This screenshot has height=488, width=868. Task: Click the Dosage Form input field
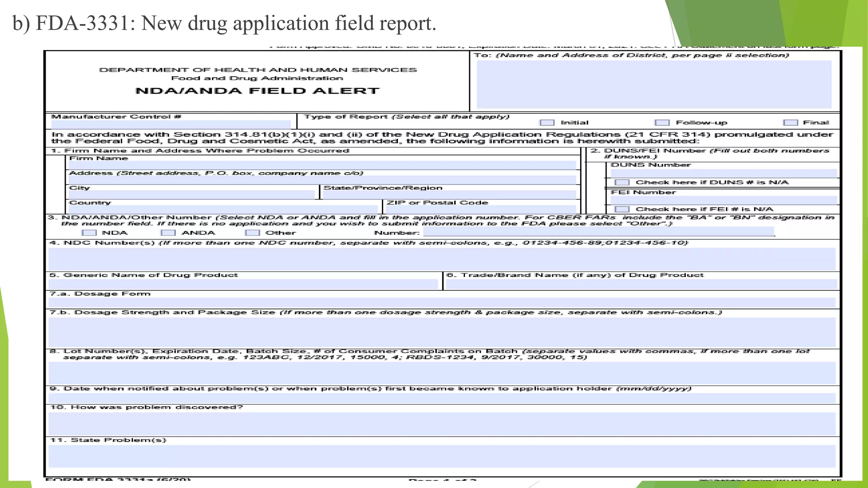442,302
